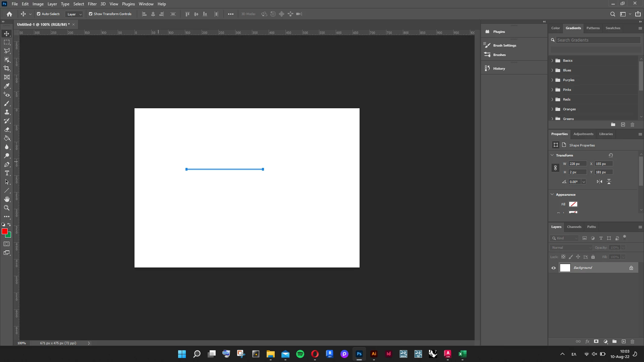The image size is (644, 362).
Task: Select the Eyedropper tool
Action: [7, 86]
